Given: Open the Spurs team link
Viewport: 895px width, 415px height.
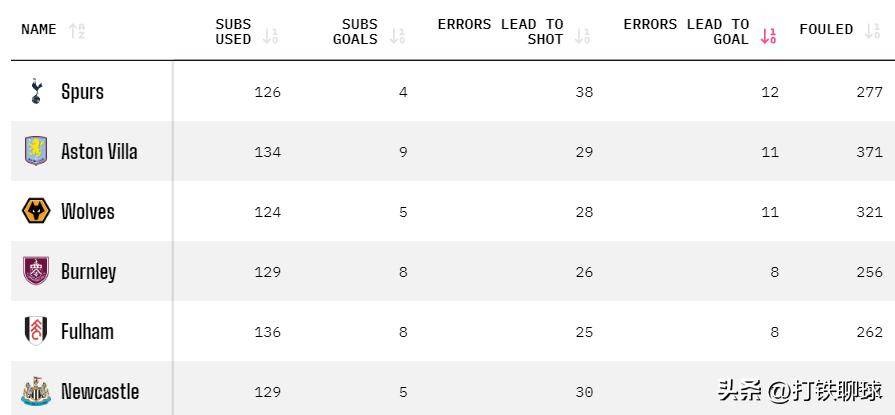Looking at the screenshot, I should click(x=82, y=92).
